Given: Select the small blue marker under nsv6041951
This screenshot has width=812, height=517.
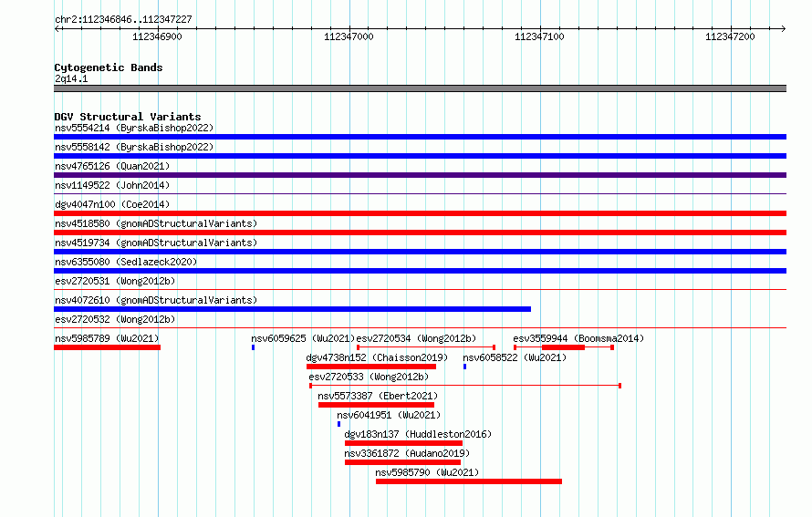Looking at the screenshot, I should click(x=339, y=424).
